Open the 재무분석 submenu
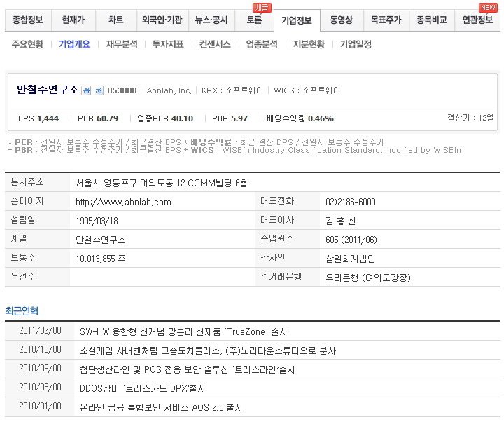 click(121, 44)
